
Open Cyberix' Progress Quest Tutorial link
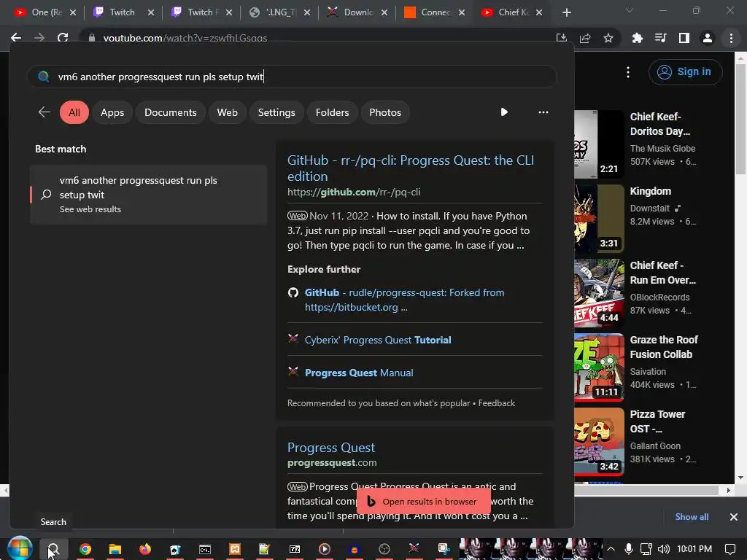click(x=378, y=340)
